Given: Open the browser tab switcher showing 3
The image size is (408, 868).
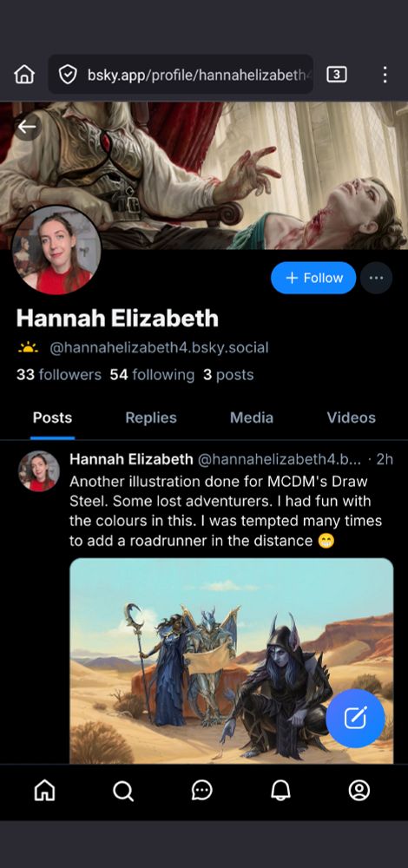Looking at the screenshot, I should tap(337, 74).
